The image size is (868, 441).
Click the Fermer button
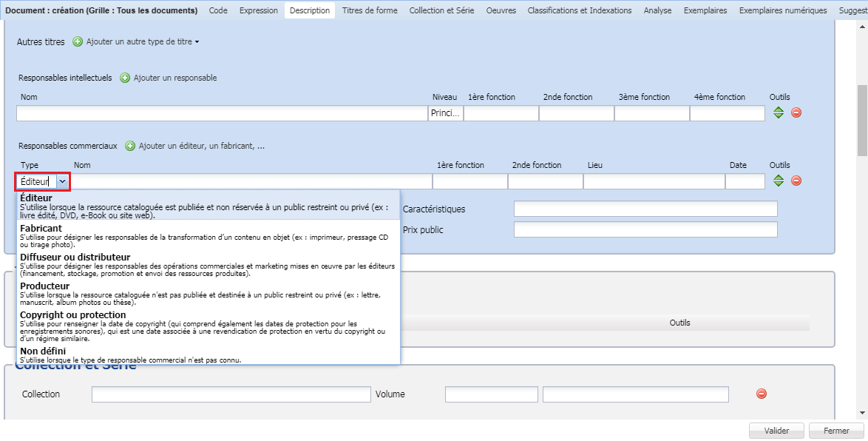836,431
